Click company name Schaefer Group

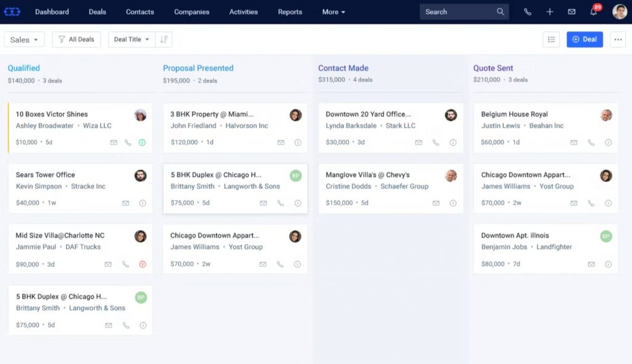pos(404,186)
